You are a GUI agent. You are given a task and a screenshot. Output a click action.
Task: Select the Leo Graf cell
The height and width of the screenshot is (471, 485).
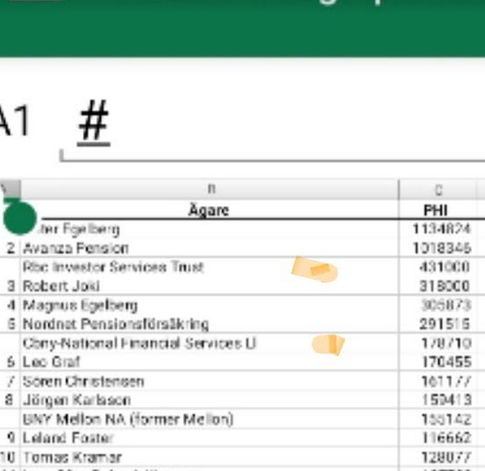point(210,362)
